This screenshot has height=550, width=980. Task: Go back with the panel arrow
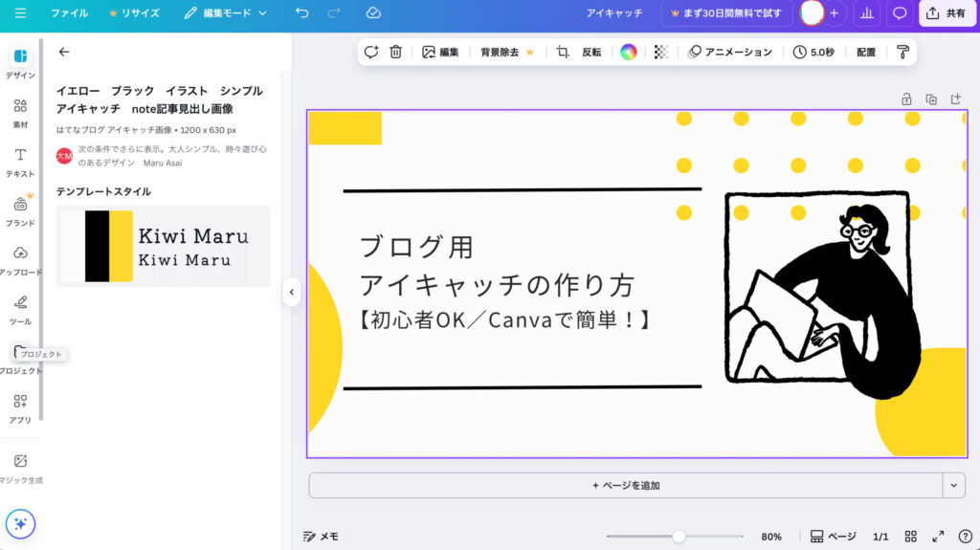pyautogui.click(x=64, y=52)
